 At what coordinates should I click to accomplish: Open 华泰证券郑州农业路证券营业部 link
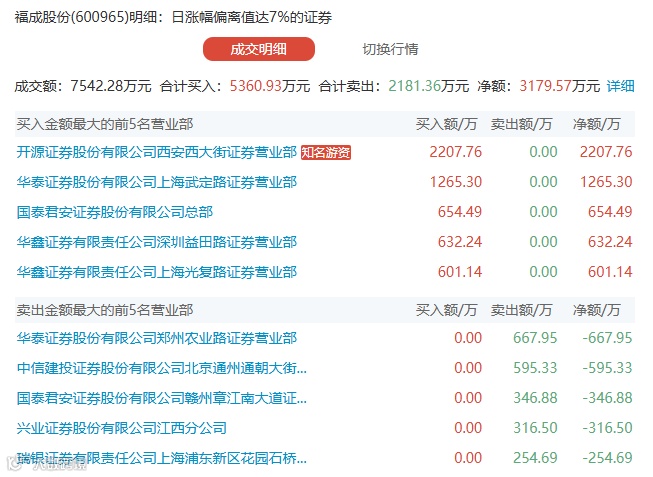point(157,338)
